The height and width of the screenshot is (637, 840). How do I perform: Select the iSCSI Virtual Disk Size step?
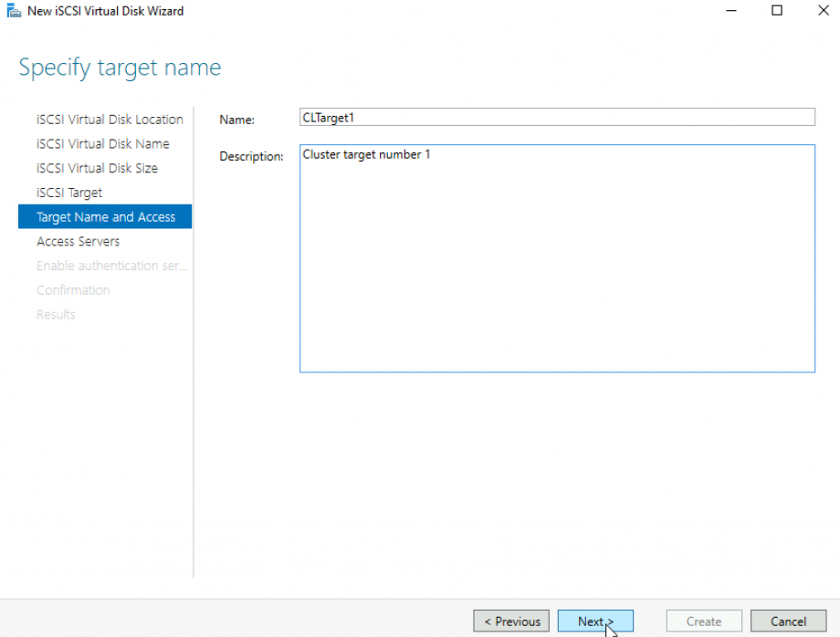tap(99, 168)
